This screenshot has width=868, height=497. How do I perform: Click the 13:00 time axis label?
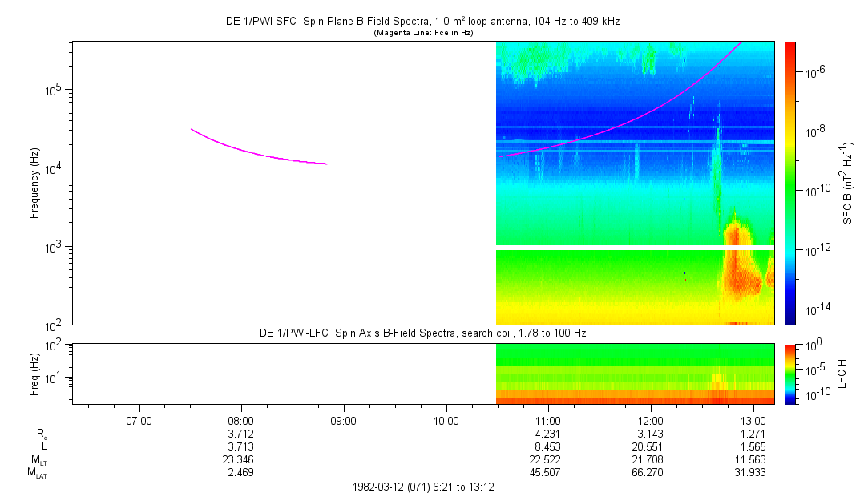pyautogui.click(x=753, y=421)
